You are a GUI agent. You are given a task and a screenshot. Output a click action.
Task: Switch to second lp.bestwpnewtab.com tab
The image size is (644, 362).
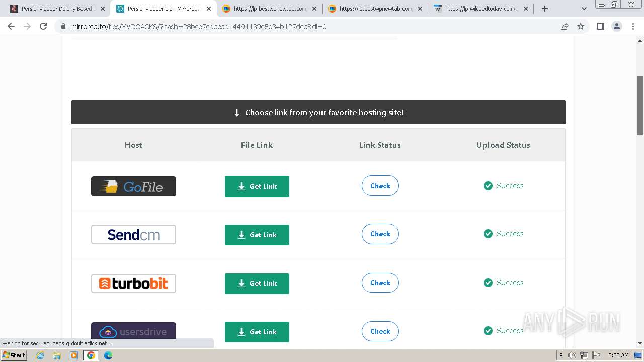(x=375, y=9)
